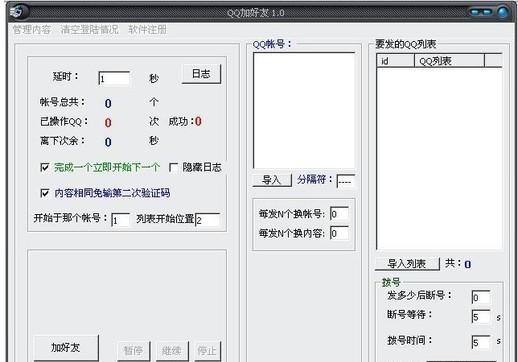Click the 拨号时间 input field
The image size is (518, 362).
(481, 342)
